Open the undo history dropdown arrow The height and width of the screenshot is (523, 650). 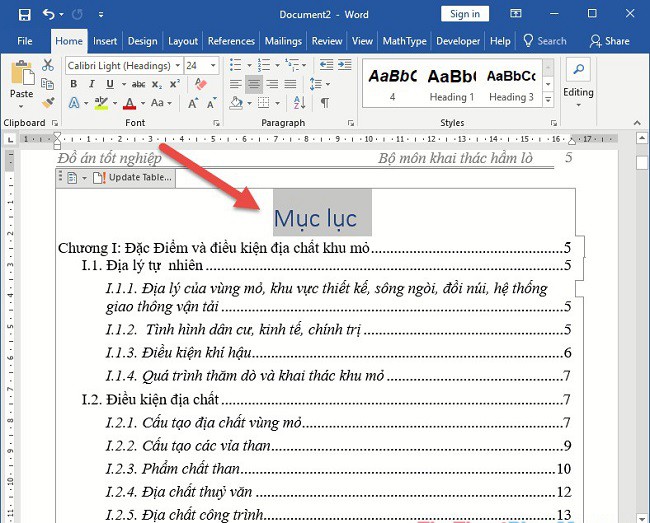(x=61, y=15)
